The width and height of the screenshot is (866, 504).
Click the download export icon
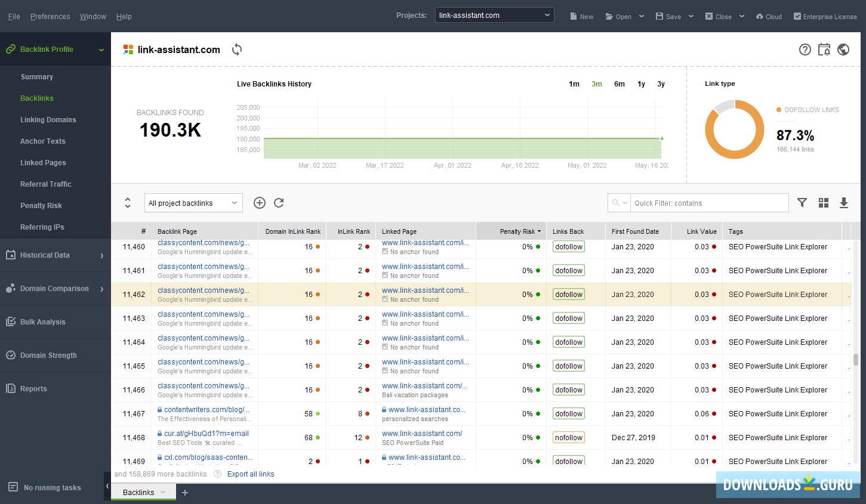pyautogui.click(x=844, y=203)
